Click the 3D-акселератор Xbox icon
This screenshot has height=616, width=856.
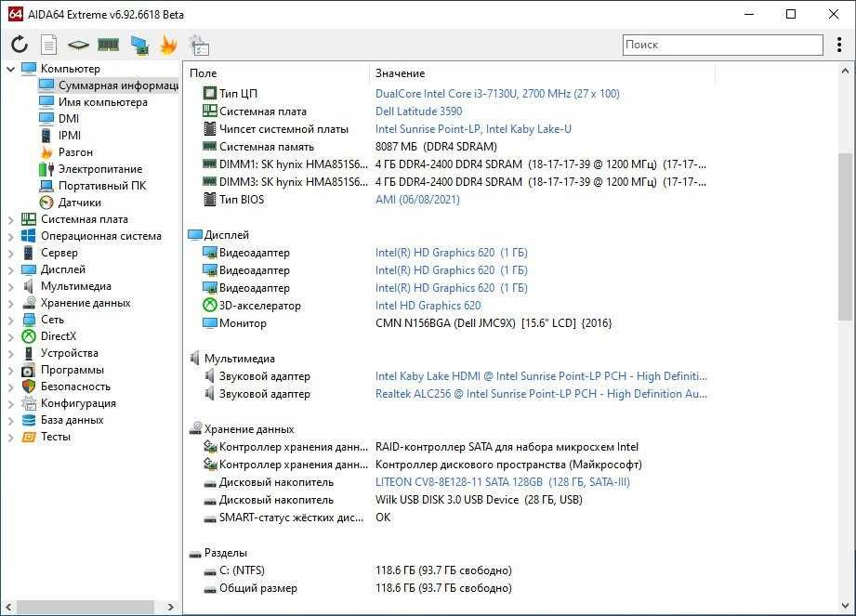click(210, 305)
